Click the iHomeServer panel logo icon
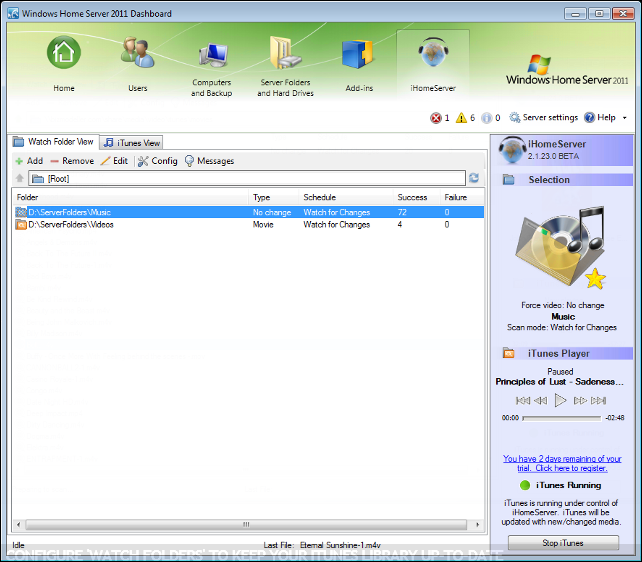 click(x=512, y=150)
